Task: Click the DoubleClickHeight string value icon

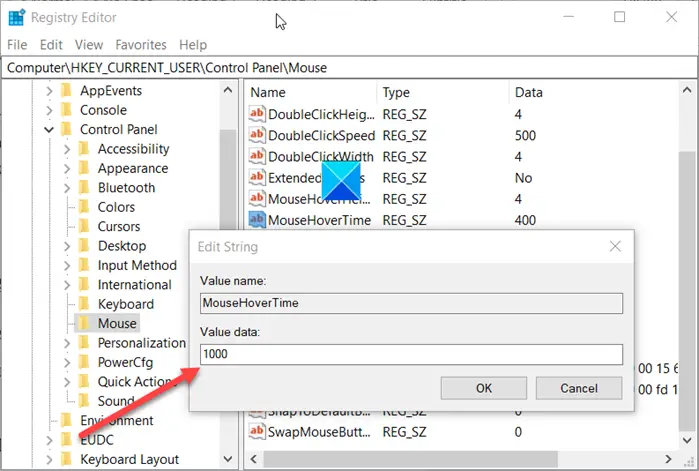Action: point(257,114)
